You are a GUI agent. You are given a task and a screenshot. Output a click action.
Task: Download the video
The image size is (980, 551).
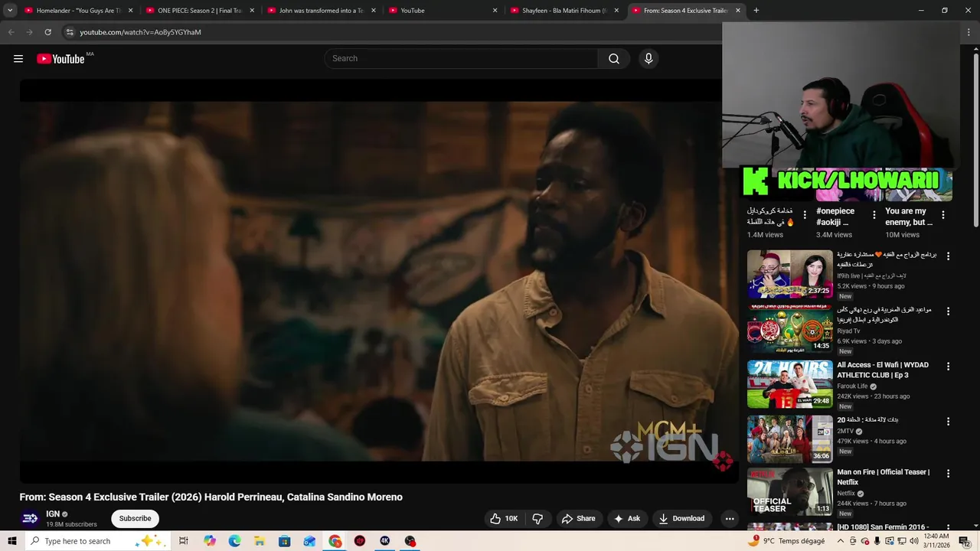pyautogui.click(x=681, y=519)
